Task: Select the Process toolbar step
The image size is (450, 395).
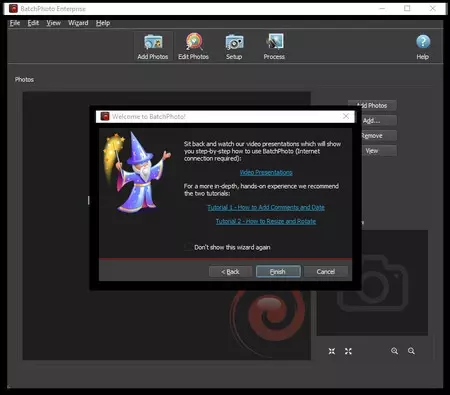Action: (x=274, y=47)
